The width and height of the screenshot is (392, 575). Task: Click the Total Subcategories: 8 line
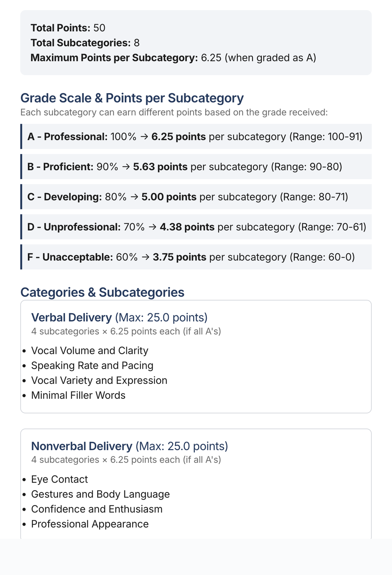pos(85,43)
